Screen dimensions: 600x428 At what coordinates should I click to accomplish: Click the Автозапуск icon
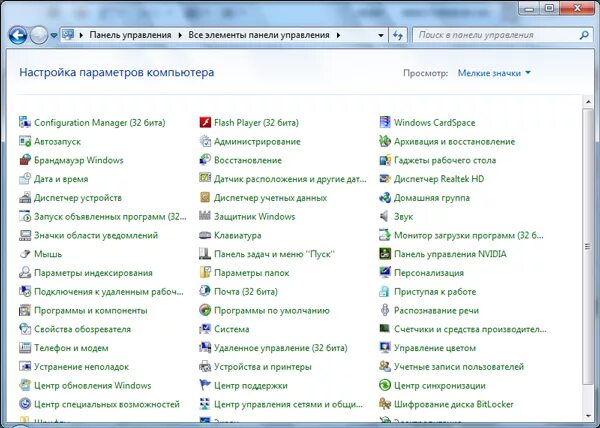click(x=25, y=141)
